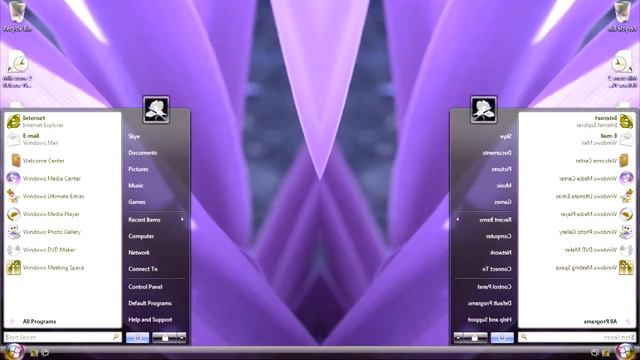Open Windows Ultimate Extras icon in mirrored menu
The image size is (640, 360).
coord(626,196)
